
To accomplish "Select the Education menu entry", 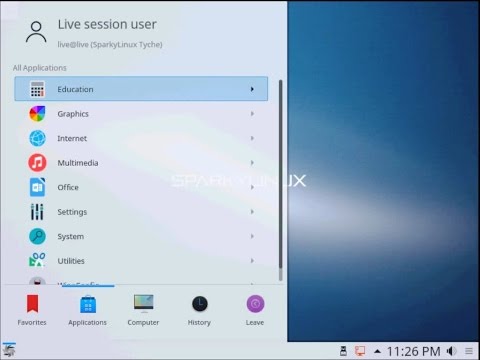I will click(x=141, y=89).
